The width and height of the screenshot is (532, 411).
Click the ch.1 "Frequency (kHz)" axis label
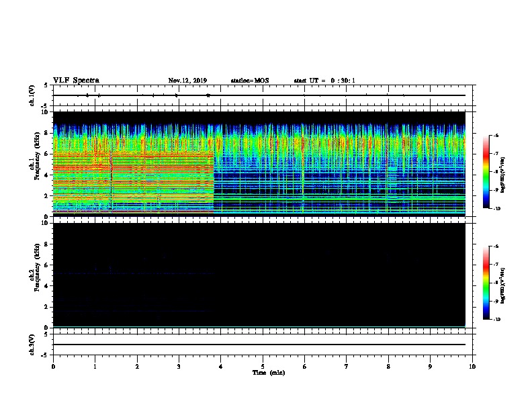pyautogui.click(x=37, y=156)
